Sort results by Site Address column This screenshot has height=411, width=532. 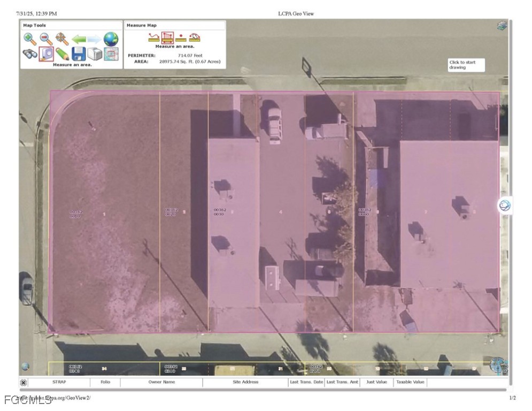pos(245,382)
